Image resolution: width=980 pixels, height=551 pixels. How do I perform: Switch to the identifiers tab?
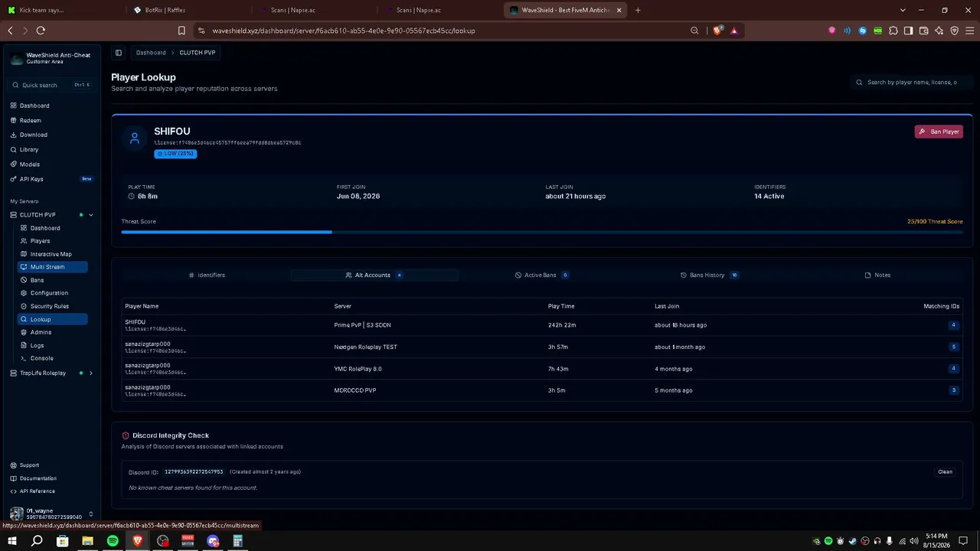pos(207,275)
